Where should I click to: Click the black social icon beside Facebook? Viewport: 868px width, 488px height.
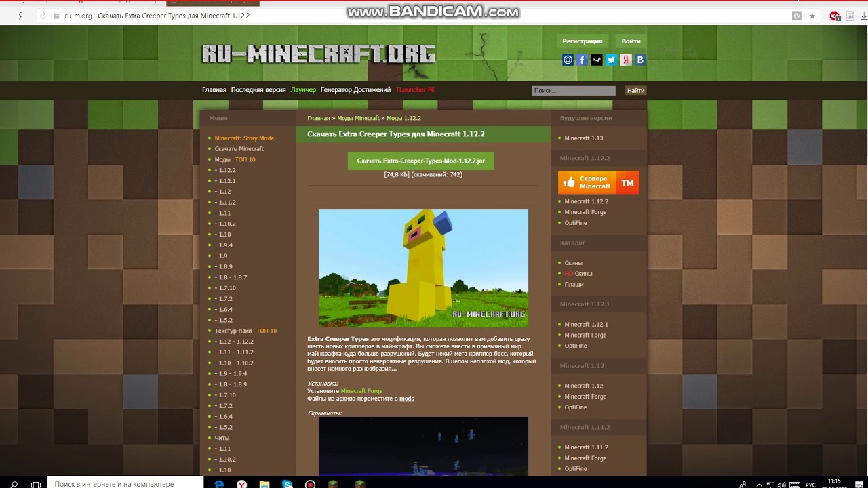(x=597, y=60)
